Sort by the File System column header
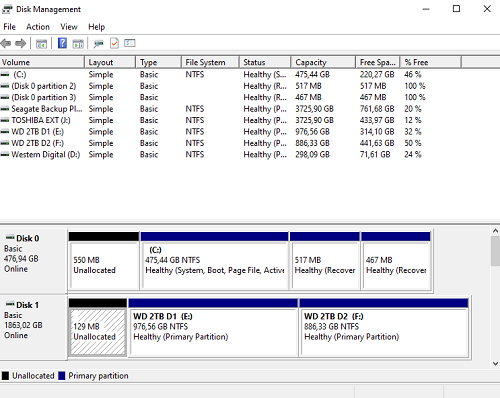 pyautogui.click(x=210, y=62)
